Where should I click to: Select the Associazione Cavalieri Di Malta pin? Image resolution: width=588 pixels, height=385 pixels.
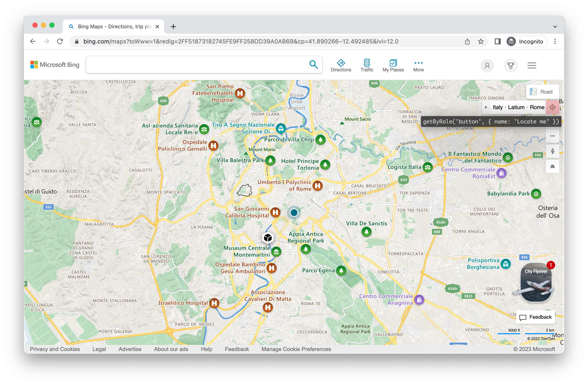pyautogui.click(x=268, y=307)
